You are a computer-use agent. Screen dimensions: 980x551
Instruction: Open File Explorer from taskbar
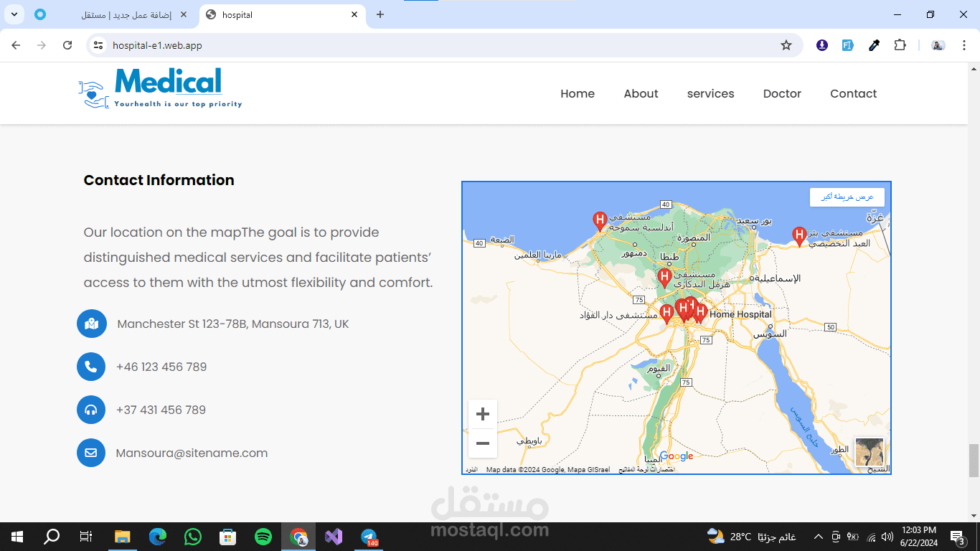point(123,537)
